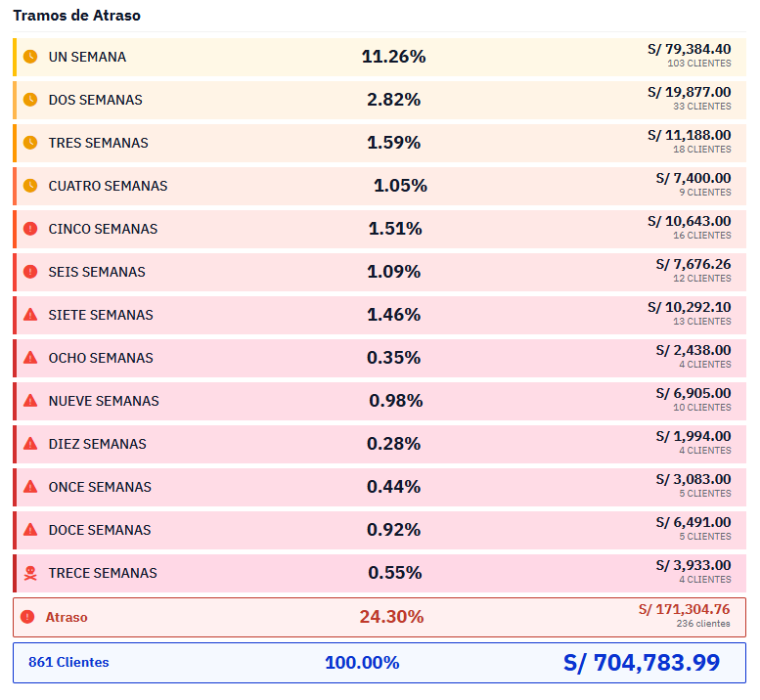Click the exclamation circle icon beside SEIS SEMANAS
Image resolution: width=760 pixels, height=700 pixels.
tap(30, 272)
